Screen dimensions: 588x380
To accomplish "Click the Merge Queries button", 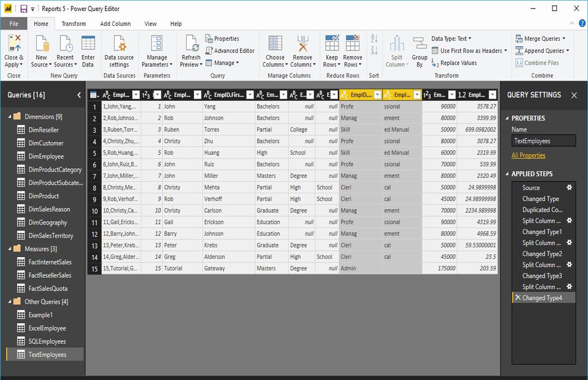I will point(540,38).
